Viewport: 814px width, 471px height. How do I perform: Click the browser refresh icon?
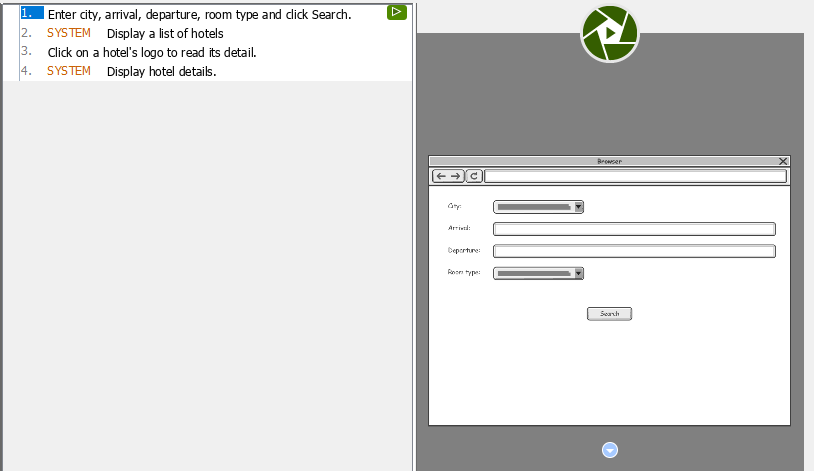tap(474, 176)
